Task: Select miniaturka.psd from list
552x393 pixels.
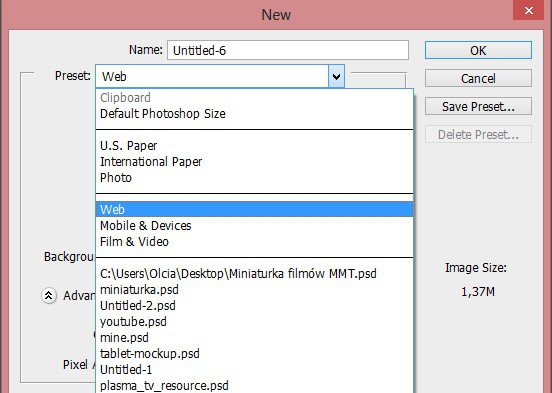Action: click(x=254, y=289)
